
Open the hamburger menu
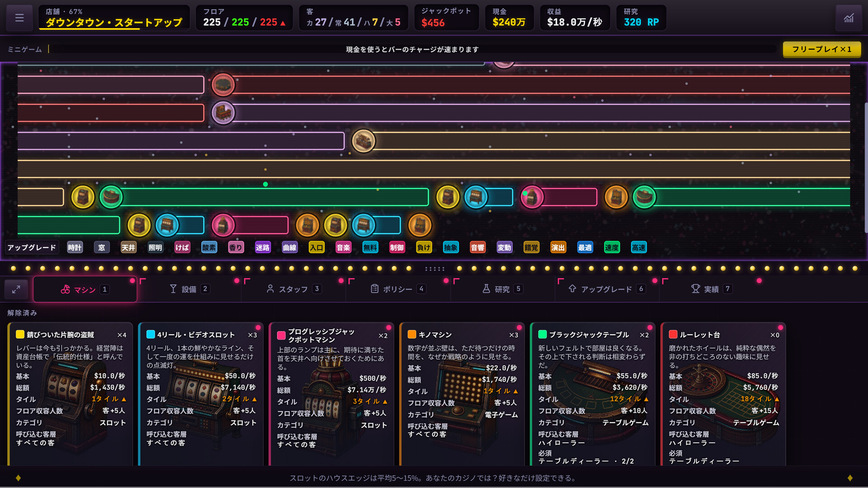tap(19, 18)
